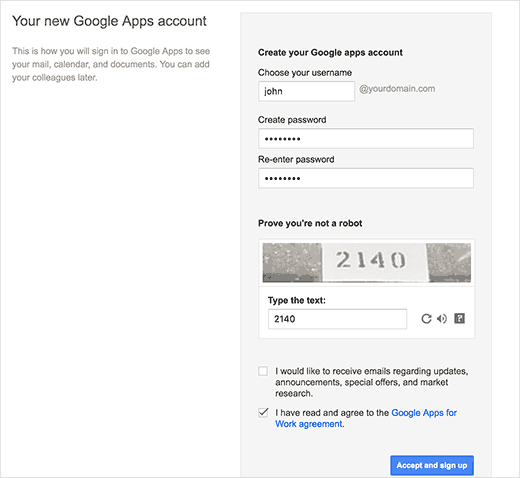Click the Type the text label
The image size is (520, 478).
pyautogui.click(x=297, y=300)
